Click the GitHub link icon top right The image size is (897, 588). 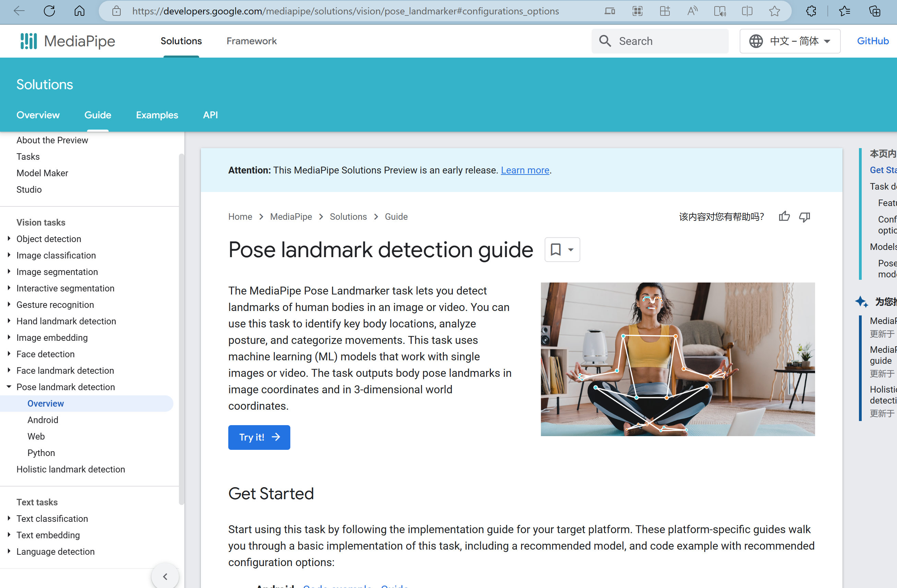873,41
